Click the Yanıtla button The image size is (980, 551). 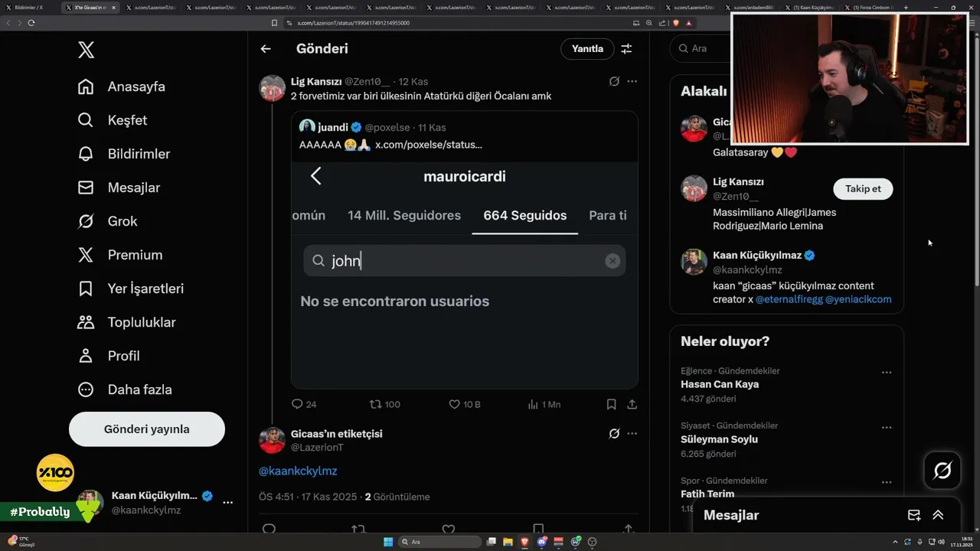pyautogui.click(x=587, y=49)
